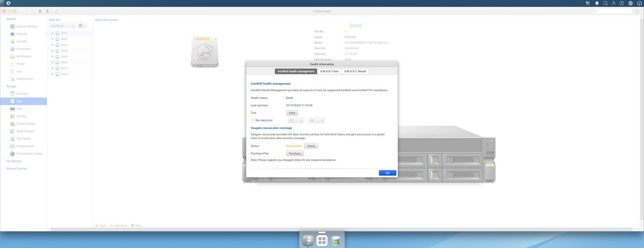Toggle the sidebar panel layout icon
Screen dimensions: 644x248
click(x=48, y=11)
